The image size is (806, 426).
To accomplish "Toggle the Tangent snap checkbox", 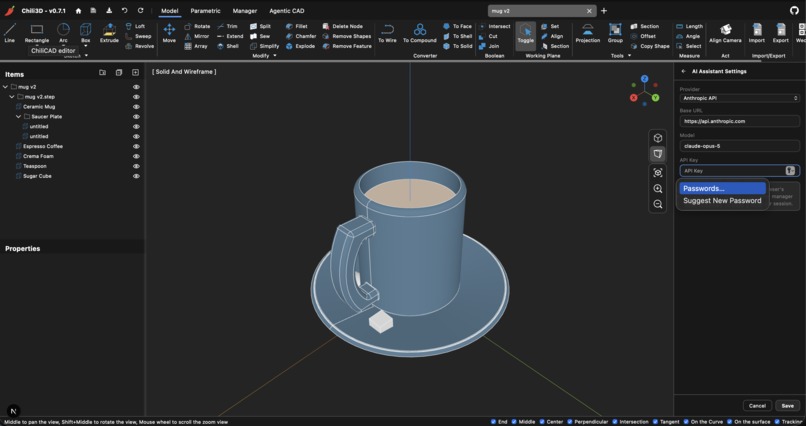I will coord(655,422).
